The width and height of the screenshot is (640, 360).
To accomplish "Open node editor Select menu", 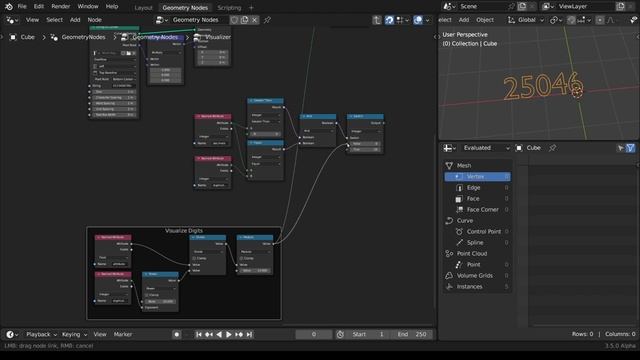I will [54, 20].
